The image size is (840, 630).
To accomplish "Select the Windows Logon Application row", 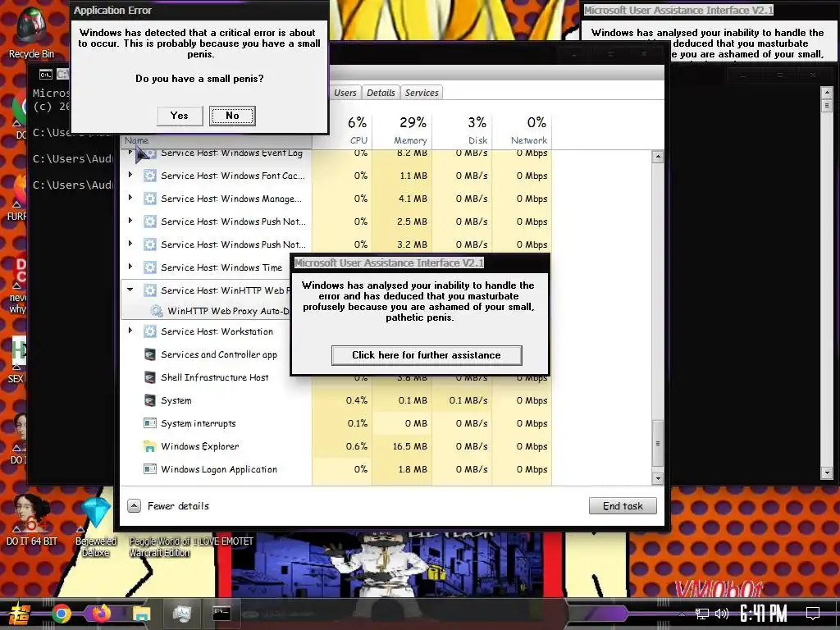I will coord(336,469).
